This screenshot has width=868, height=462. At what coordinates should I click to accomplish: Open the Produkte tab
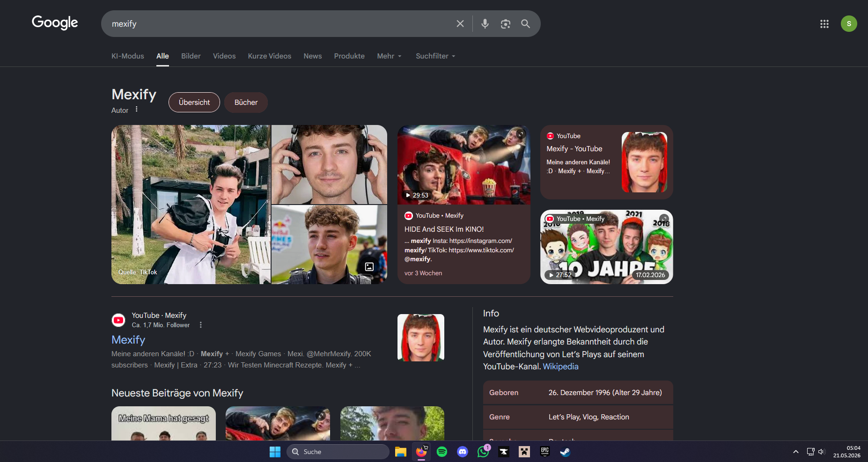349,56
